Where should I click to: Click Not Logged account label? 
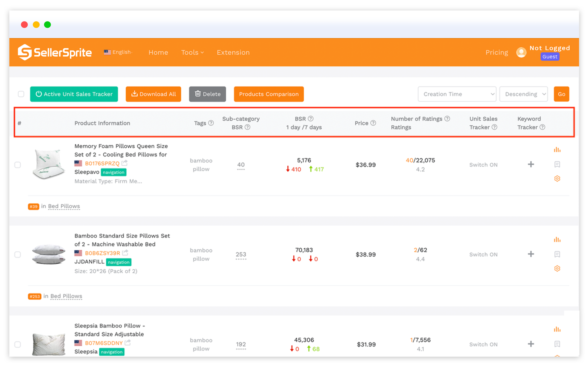[549, 48]
